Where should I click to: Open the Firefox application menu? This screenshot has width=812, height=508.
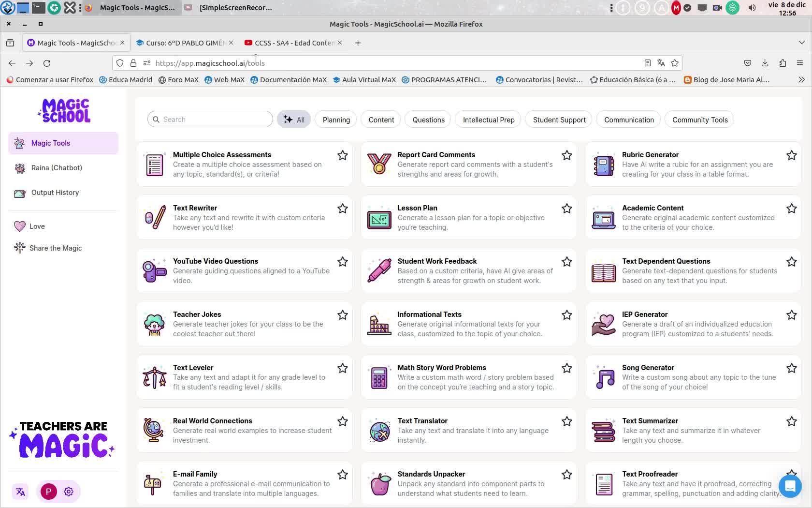[x=800, y=63]
